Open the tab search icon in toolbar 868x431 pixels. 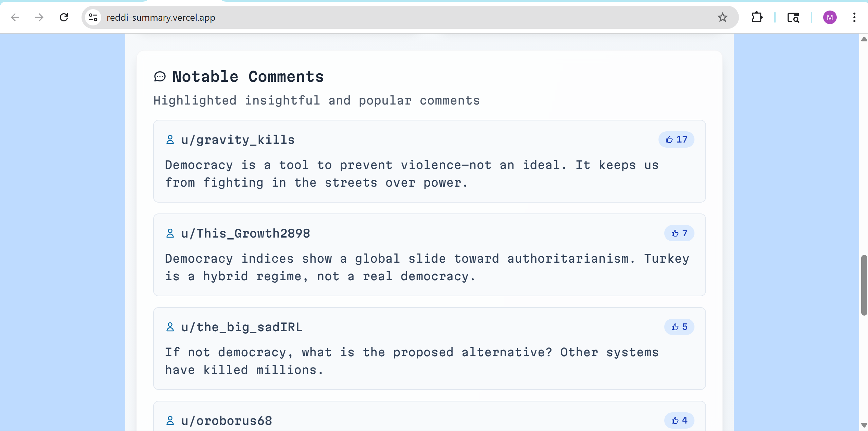[793, 17]
